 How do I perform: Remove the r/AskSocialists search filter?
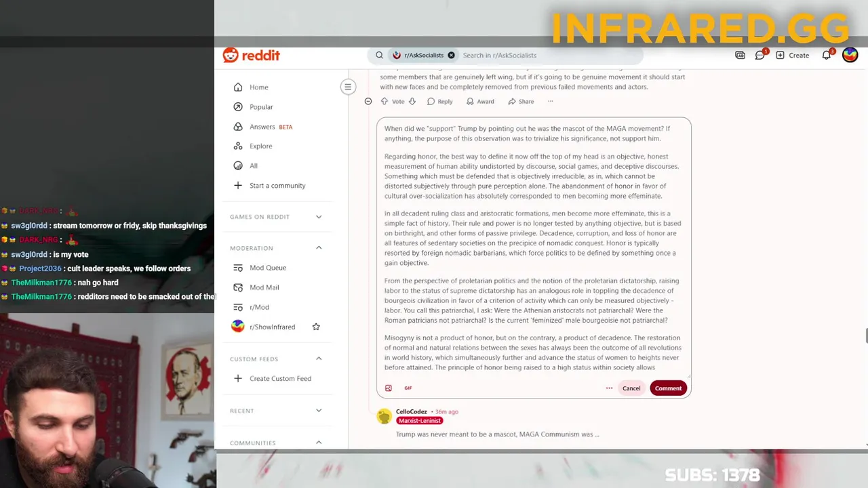(451, 56)
